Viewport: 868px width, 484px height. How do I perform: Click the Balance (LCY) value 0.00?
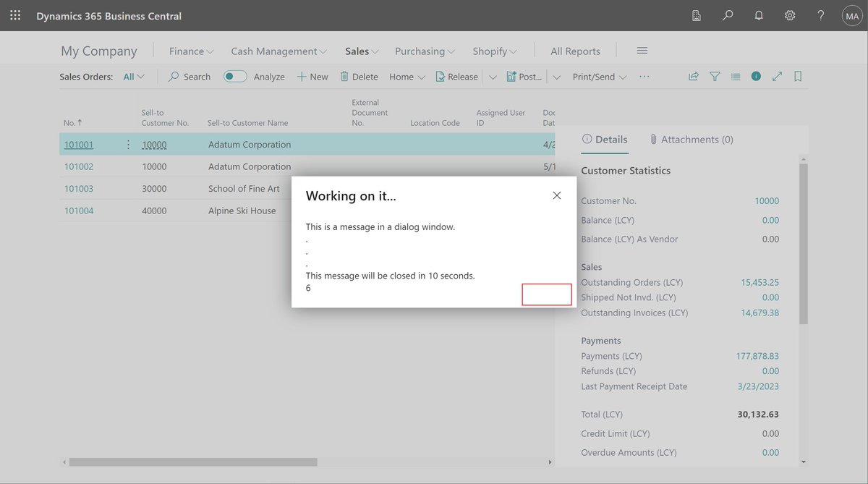pyautogui.click(x=770, y=220)
